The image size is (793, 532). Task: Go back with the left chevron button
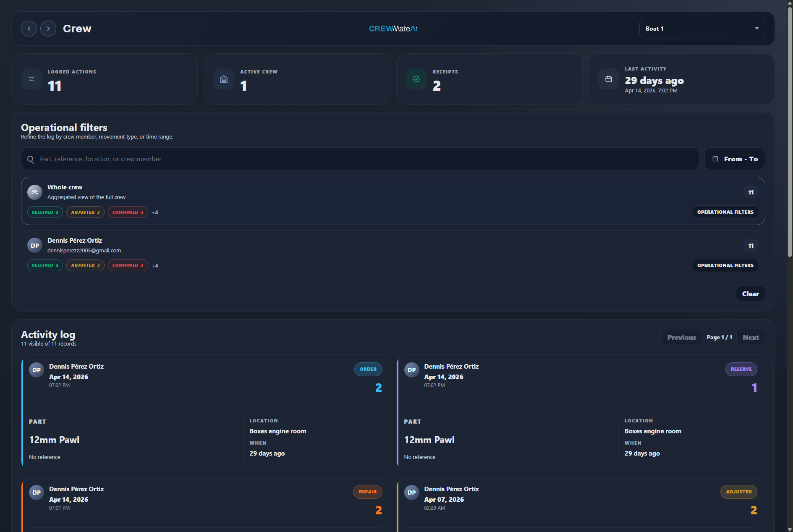29,29
